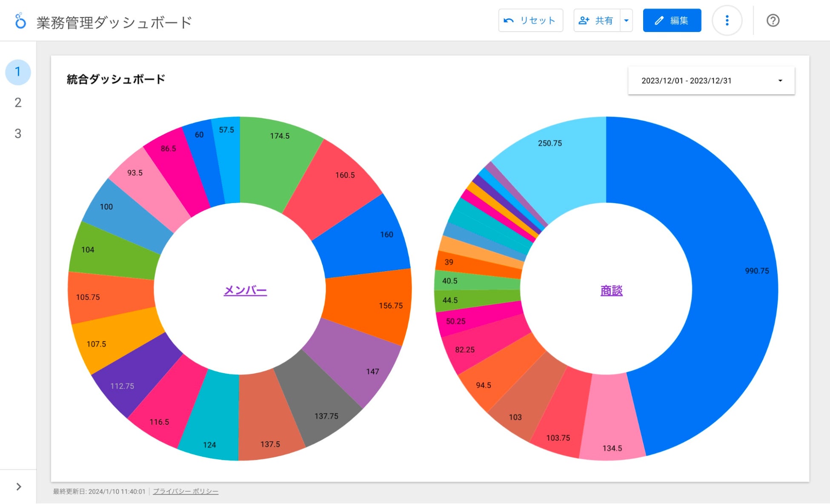Switch to page 3 tab
The width and height of the screenshot is (830, 504).
pos(18,134)
